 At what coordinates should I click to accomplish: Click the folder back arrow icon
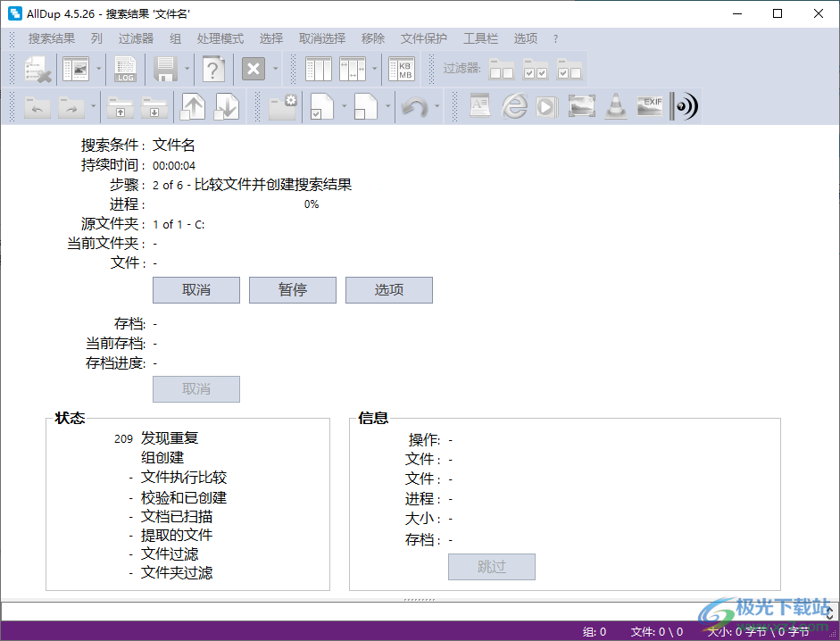point(37,106)
